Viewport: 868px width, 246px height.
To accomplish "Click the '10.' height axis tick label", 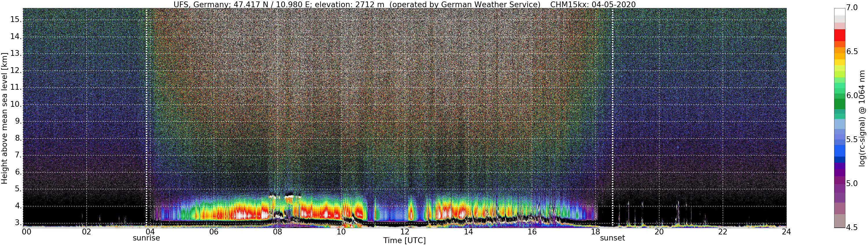I will pos(16,104).
